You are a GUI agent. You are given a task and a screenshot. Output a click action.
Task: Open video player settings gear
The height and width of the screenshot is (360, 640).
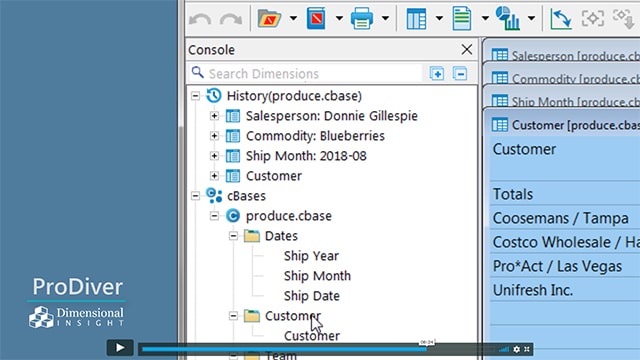pyautogui.click(x=516, y=349)
